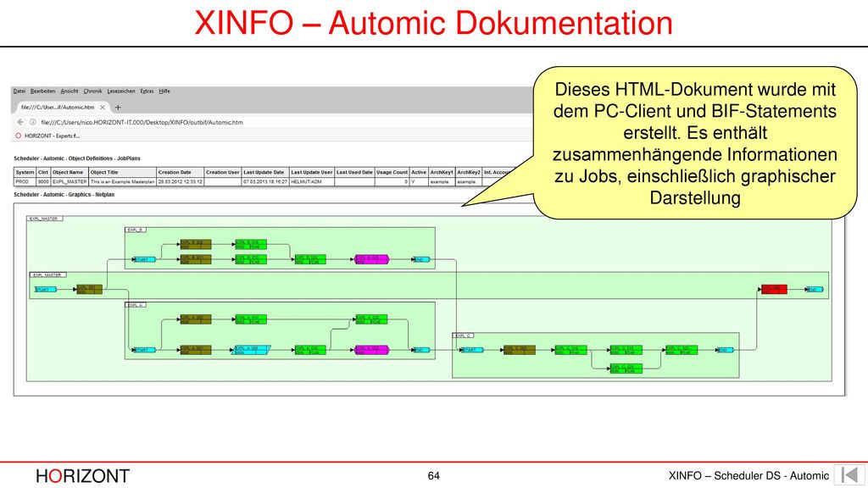Open a new tab with the plus button

coord(118,108)
